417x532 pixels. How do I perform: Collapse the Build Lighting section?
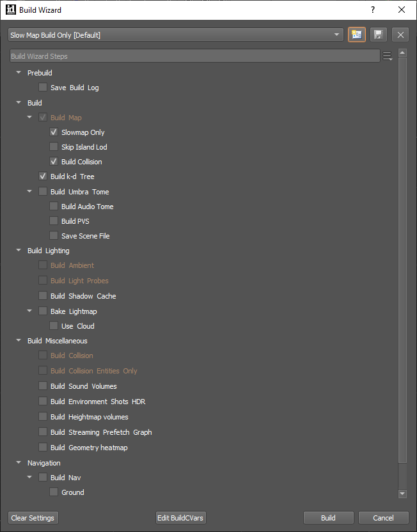pyautogui.click(x=19, y=251)
